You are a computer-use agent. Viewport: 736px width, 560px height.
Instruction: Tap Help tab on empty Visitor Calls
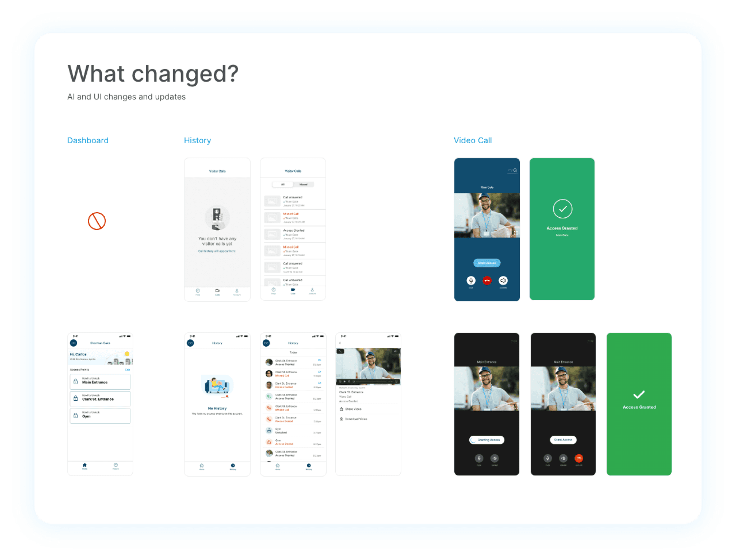point(198,291)
